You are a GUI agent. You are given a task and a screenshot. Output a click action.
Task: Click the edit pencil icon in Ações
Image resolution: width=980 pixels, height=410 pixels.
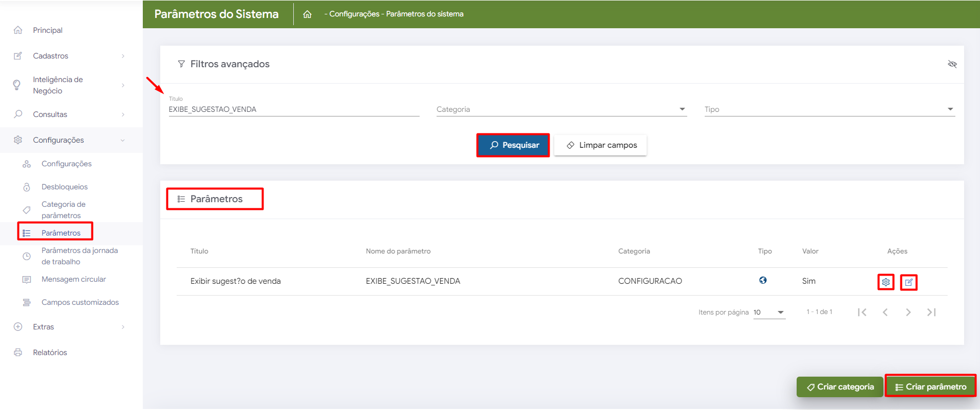909,282
